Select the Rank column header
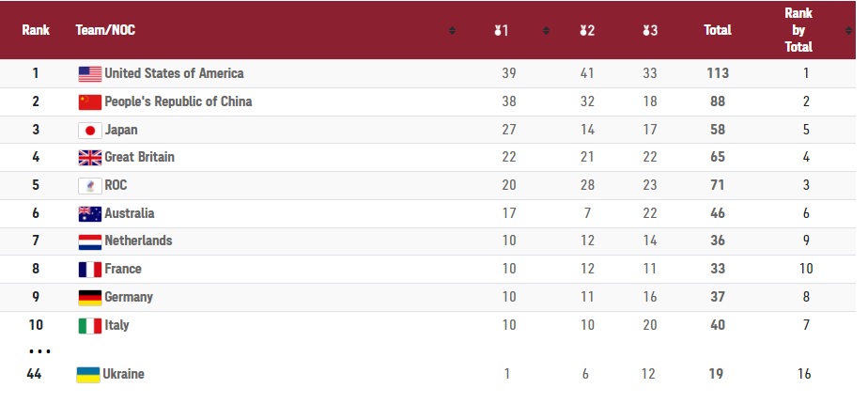 click(36, 30)
